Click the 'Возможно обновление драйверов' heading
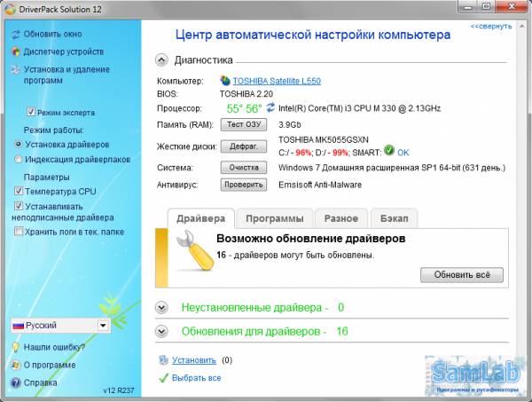532x402 pixels. pos(311,239)
